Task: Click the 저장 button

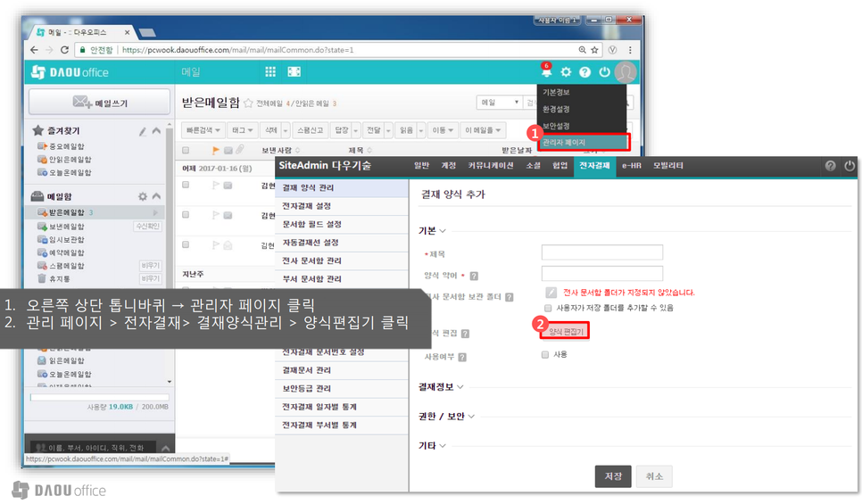Action: (613, 476)
